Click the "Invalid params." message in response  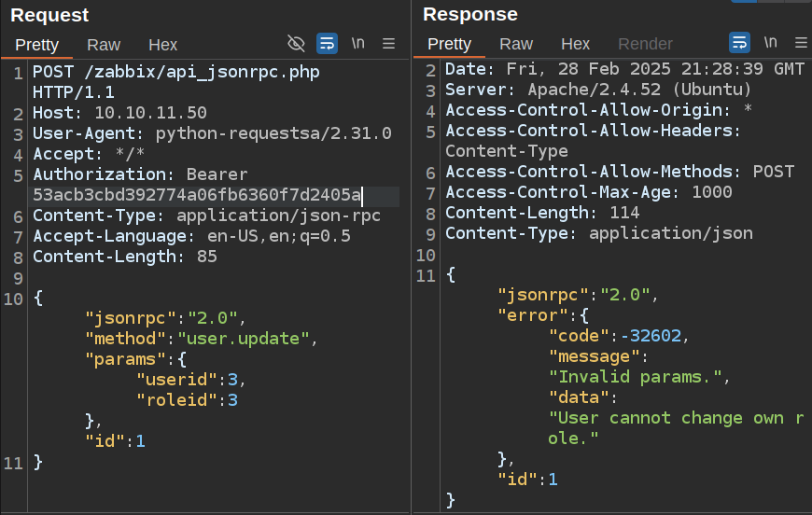click(x=637, y=377)
